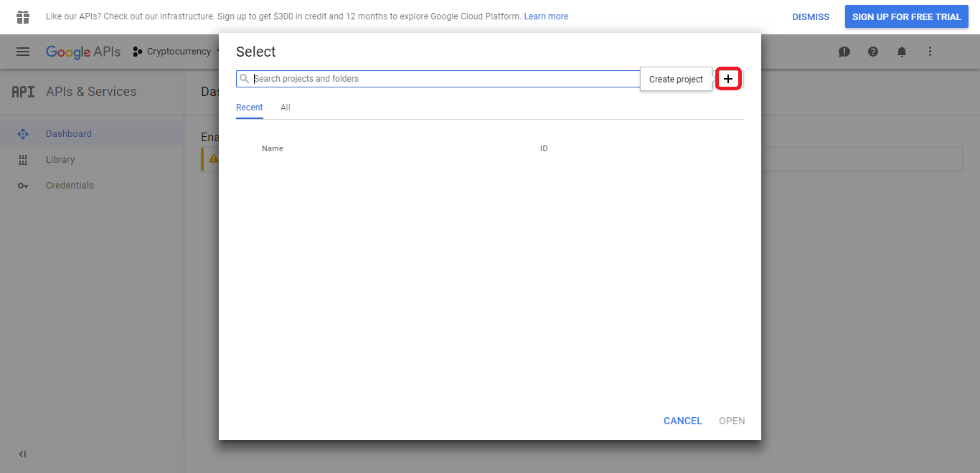Click the Library sidebar icon
The width and height of the screenshot is (980, 473).
click(23, 160)
